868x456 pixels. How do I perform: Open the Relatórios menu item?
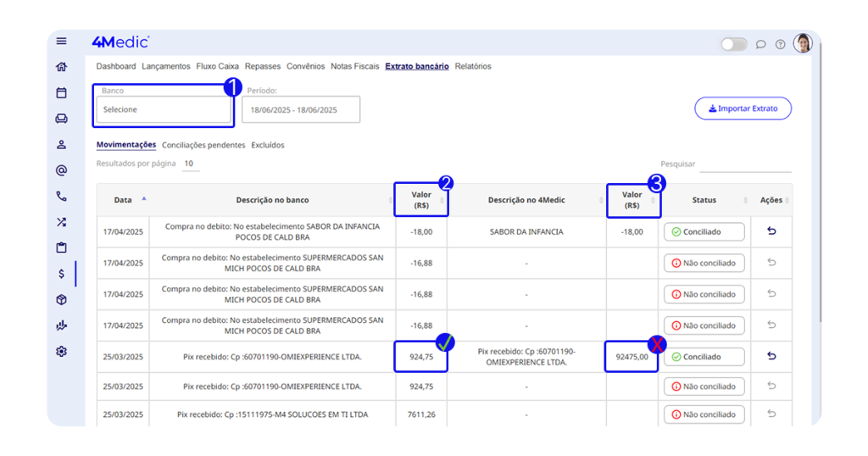472,66
